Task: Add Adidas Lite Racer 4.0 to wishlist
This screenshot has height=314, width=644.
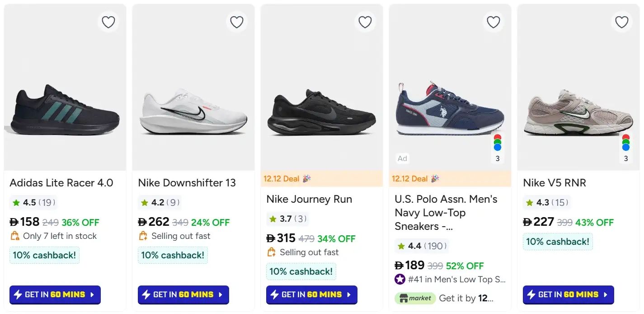Action: point(108,22)
